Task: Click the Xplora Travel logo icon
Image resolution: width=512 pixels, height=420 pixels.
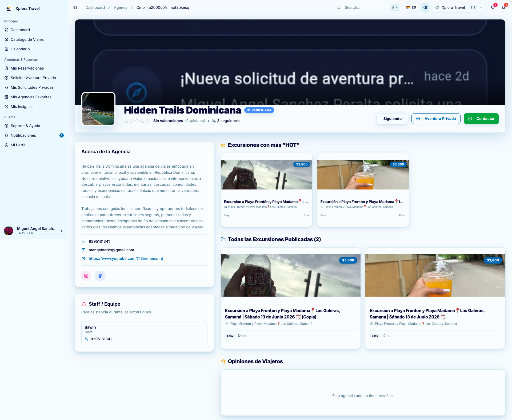Action: coord(9,9)
